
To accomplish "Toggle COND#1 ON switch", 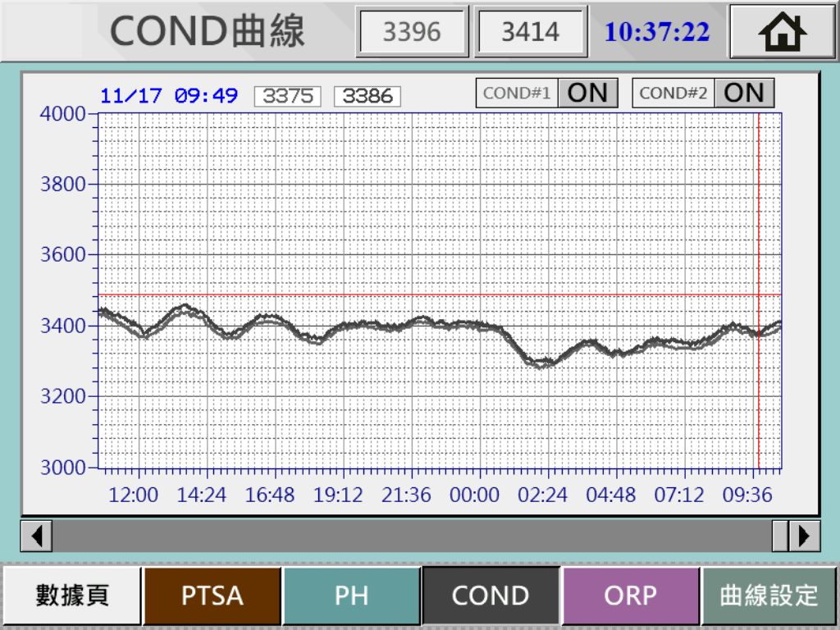I will (587, 93).
